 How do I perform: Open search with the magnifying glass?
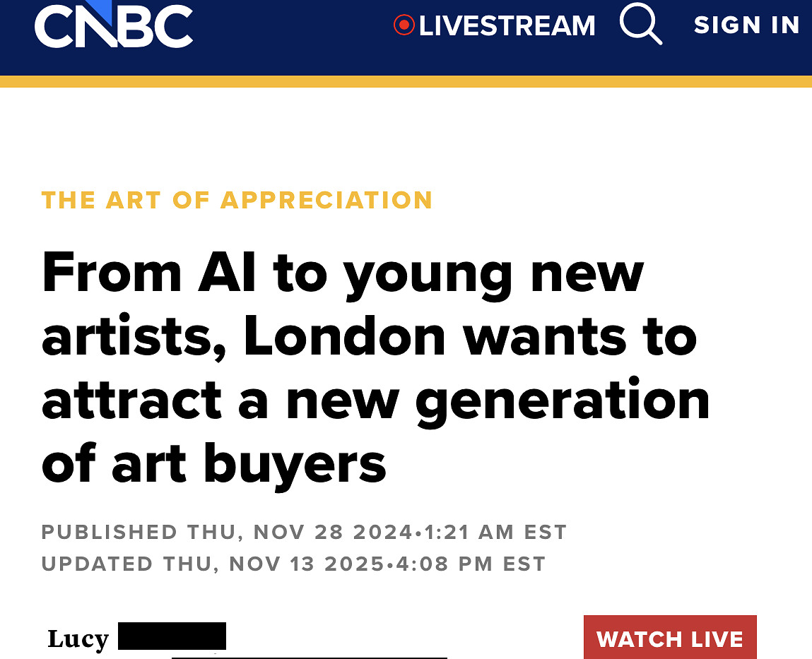pos(640,23)
